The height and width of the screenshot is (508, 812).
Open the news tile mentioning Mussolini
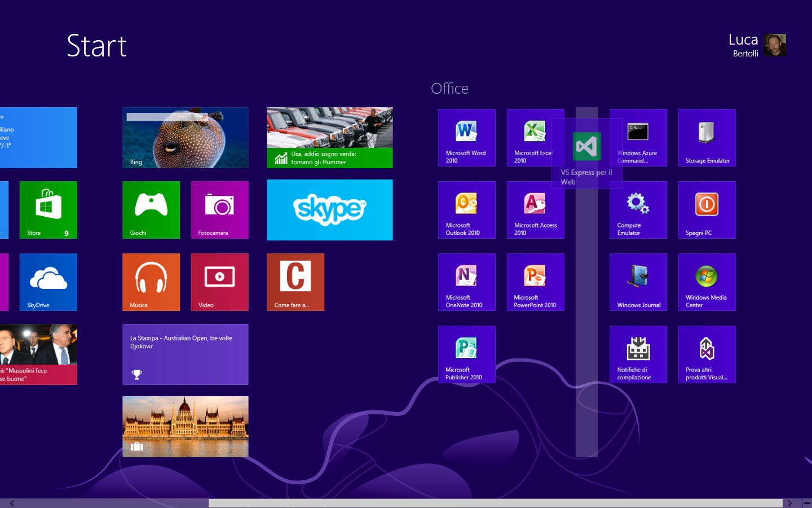[x=38, y=354]
